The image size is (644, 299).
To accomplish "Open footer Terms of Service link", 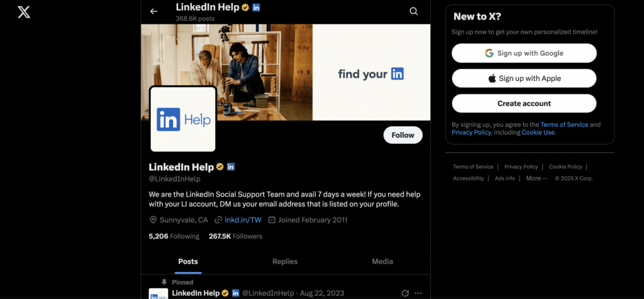I will pyautogui.click(x=473, y=167).
